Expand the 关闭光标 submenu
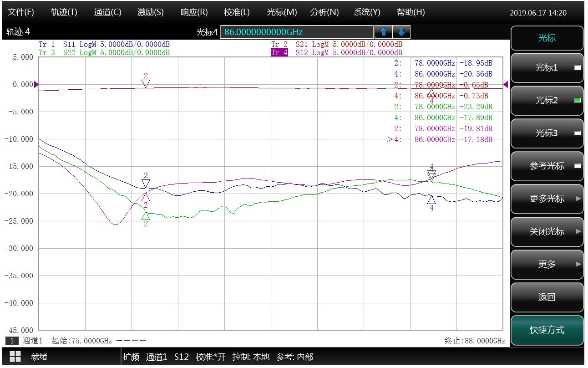Viewport: 588px width, 368px height. pos(547,232)
